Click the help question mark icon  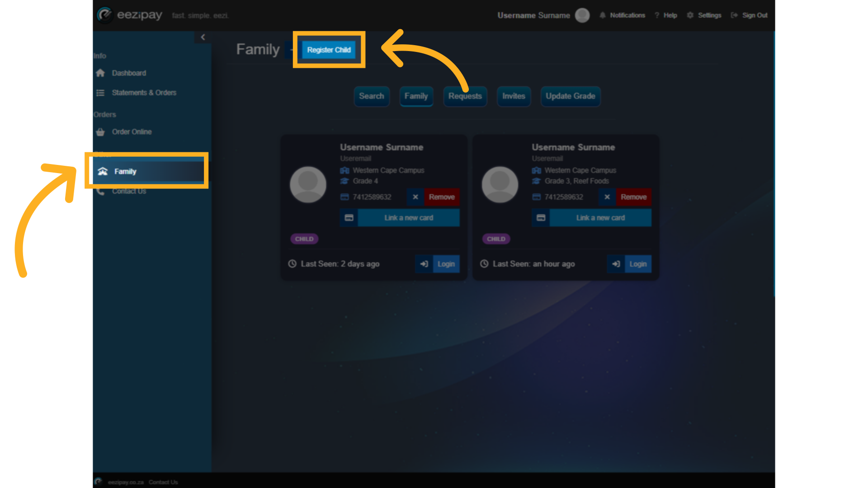pos(657,15)
